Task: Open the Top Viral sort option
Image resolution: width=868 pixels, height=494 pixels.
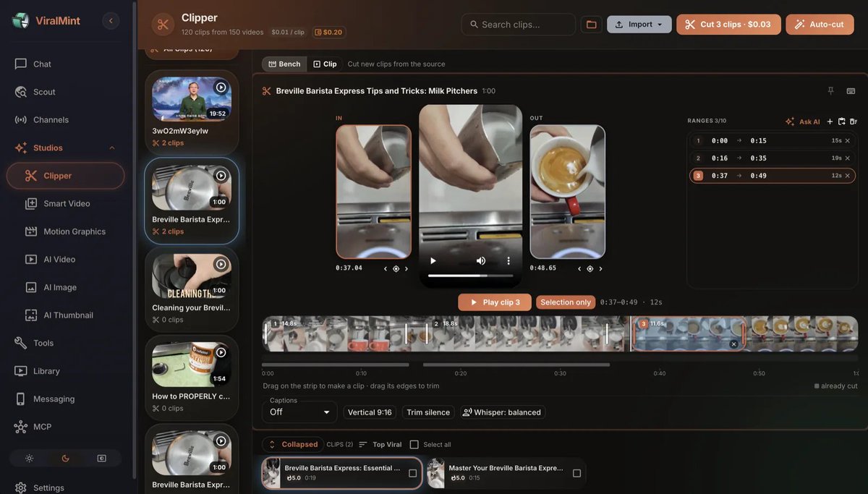Action: point(380,445)
